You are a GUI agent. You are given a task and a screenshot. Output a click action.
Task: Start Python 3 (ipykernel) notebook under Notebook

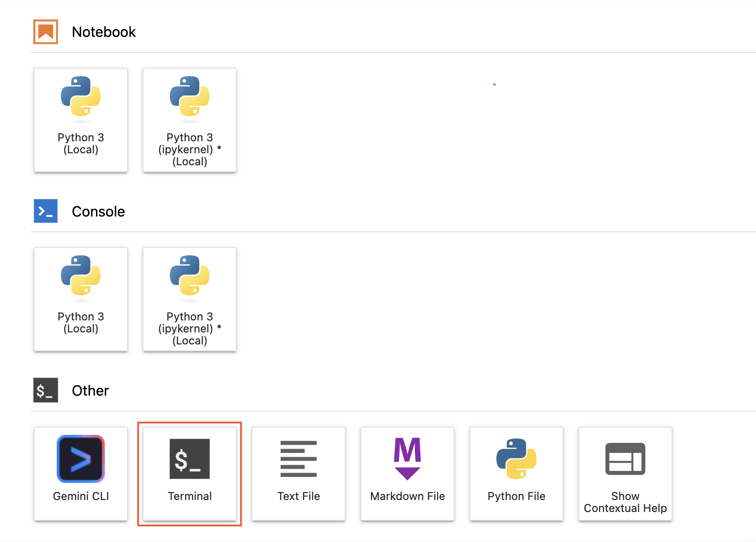click(x=190, y=120)
